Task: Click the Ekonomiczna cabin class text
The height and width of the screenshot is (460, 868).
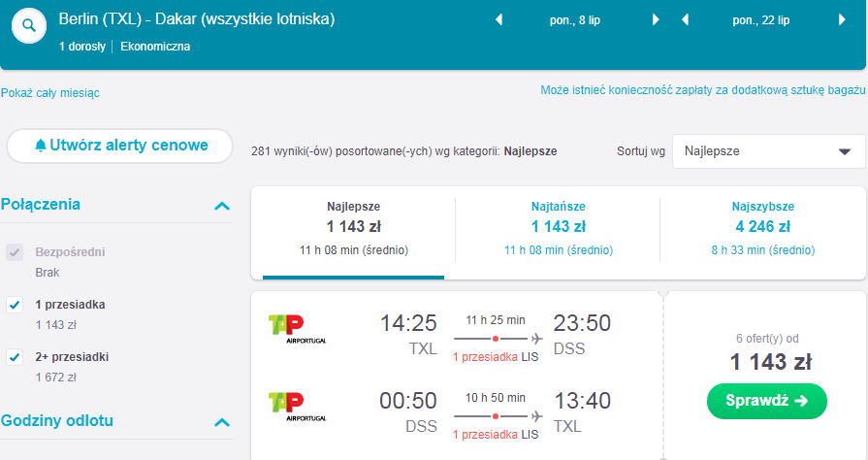Action: (155, 47)
